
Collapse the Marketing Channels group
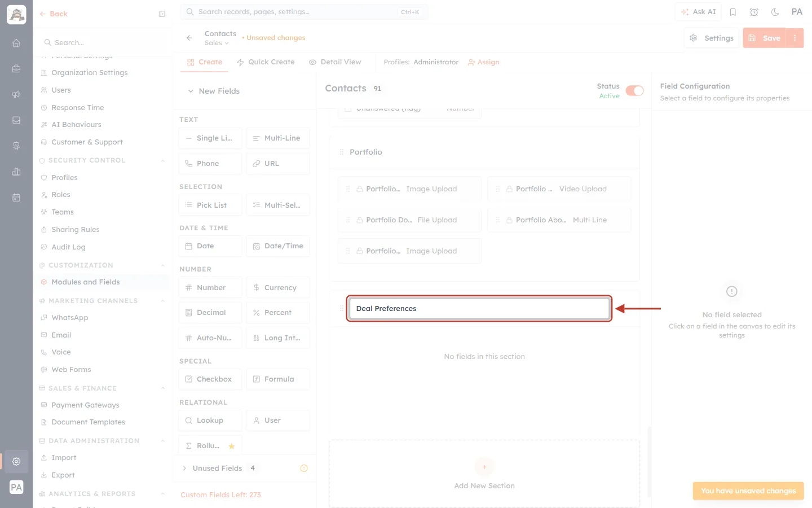[163, 301]
